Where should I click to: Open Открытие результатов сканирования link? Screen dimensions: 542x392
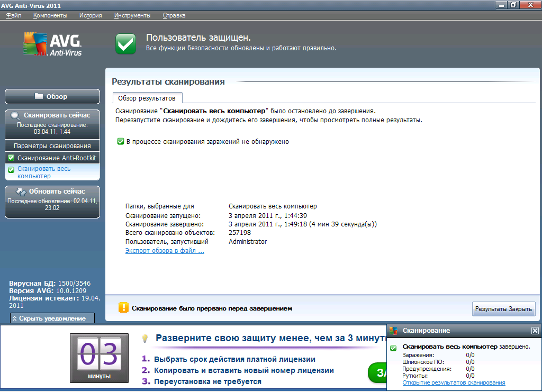(454, 382)
